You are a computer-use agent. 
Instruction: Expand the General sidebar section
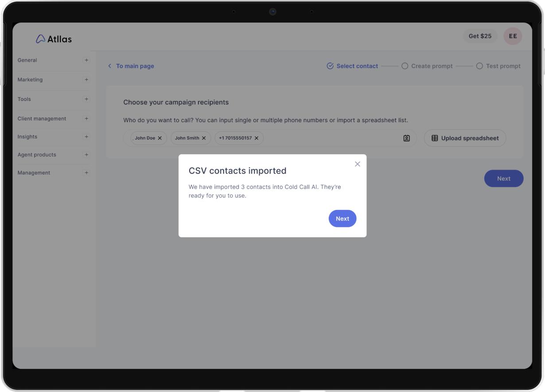(x=86, y=60)
